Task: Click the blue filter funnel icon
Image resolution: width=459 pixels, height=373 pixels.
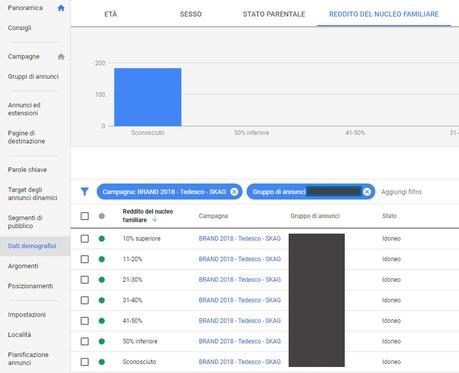Action: (x=85, y=192)
